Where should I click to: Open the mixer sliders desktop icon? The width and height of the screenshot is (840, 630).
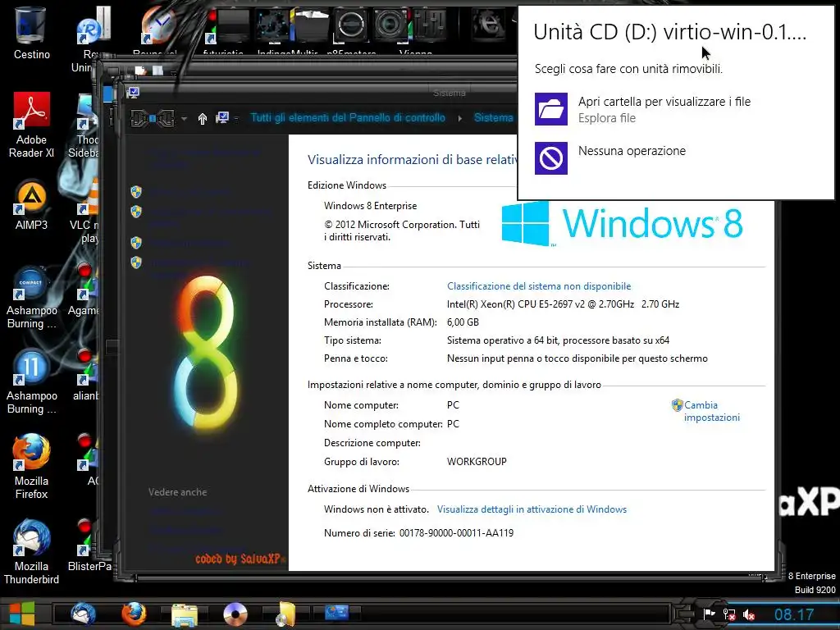(x=430, y=24)
